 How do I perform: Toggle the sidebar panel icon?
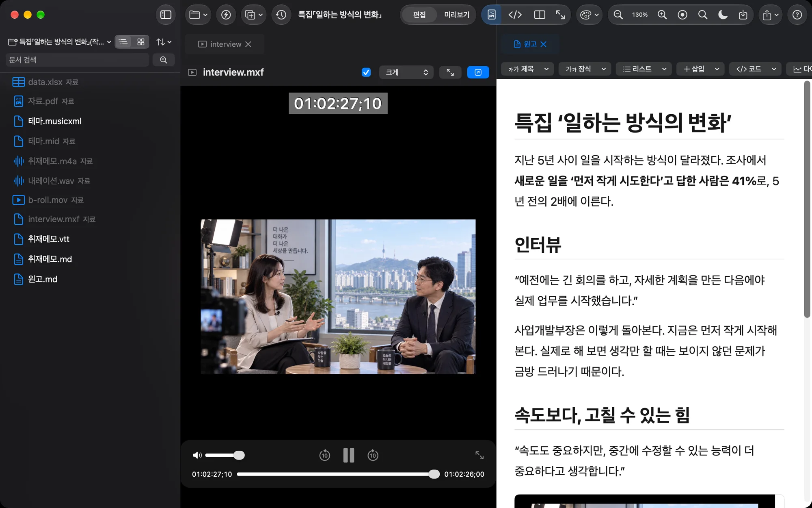click(x=166, y=15)
